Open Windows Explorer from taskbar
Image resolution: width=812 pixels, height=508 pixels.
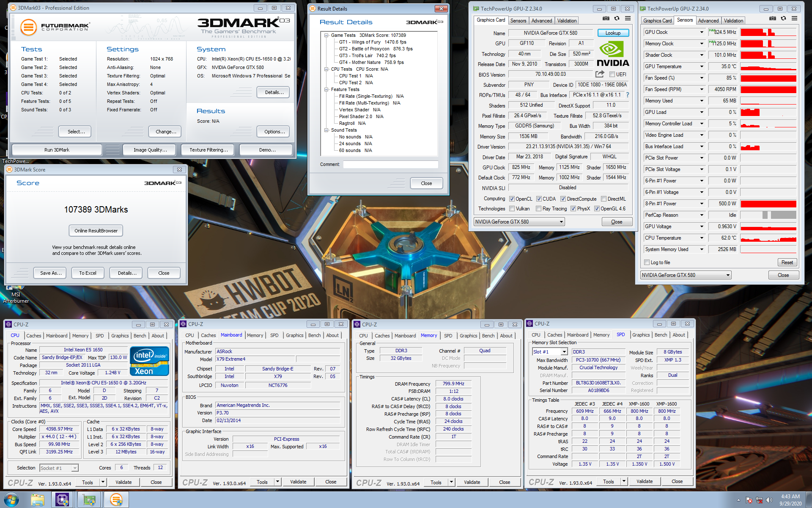[38, 500]
